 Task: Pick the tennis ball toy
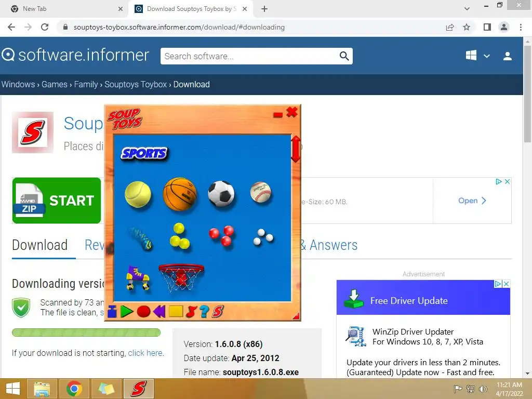pos(138,194)
